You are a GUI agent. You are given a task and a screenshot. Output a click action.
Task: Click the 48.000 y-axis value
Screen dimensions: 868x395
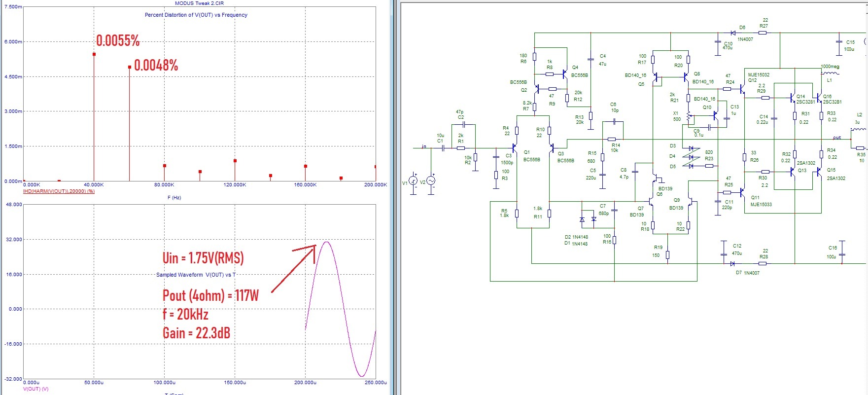pyautogui.click(x=14, y=204)
